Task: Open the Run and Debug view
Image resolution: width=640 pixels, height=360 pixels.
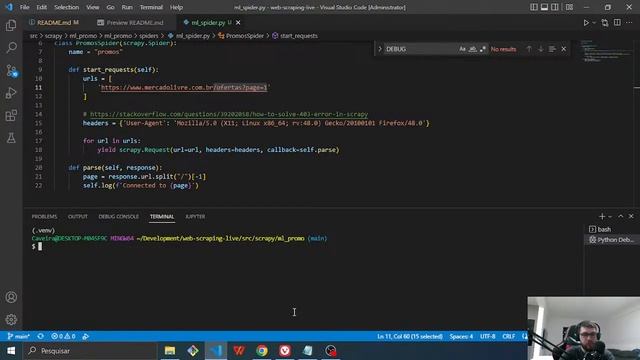Action: pyautogui.click(x=11, y=93)
